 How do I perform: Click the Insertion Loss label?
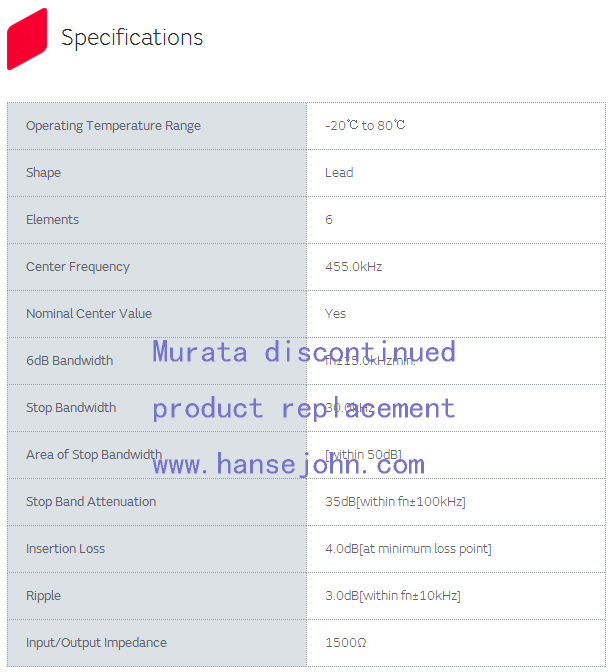tap(65, 549)
